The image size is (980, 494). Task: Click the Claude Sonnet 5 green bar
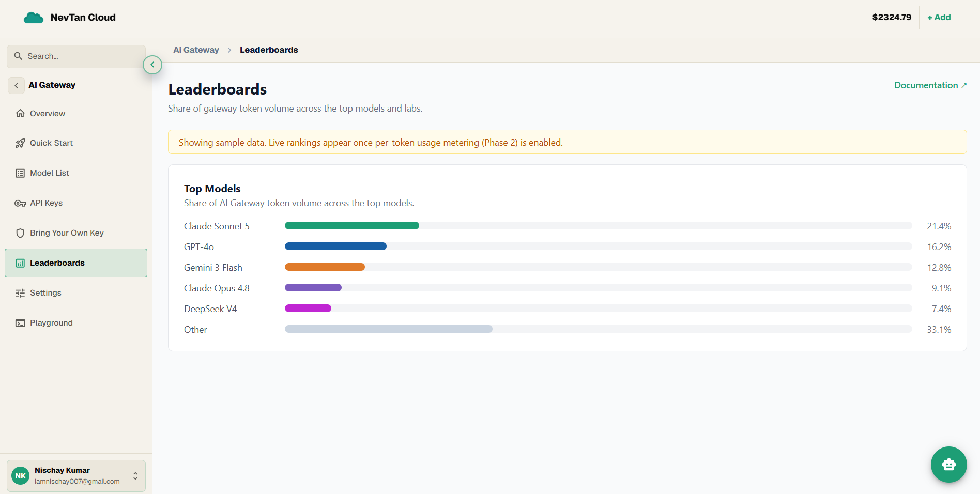352,226
